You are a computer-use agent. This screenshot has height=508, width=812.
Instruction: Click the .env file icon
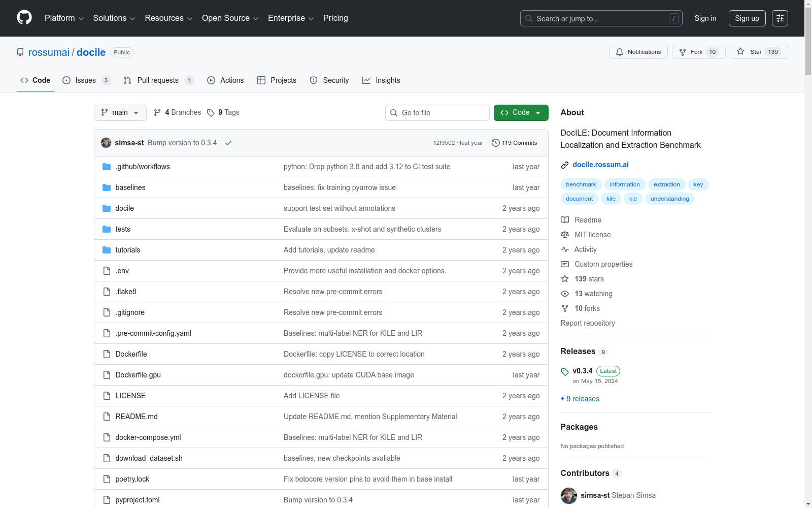click(107, 271)
